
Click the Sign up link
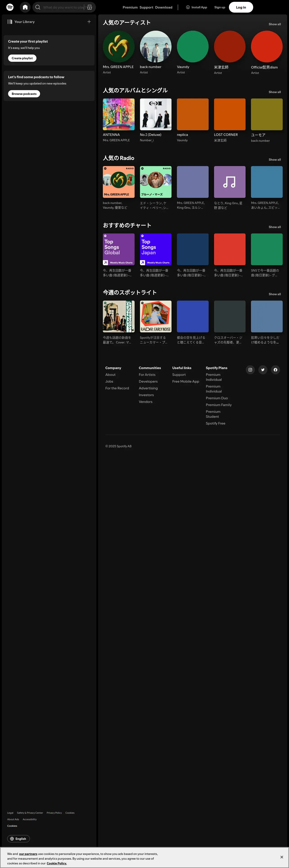click(x=220, y=7)
